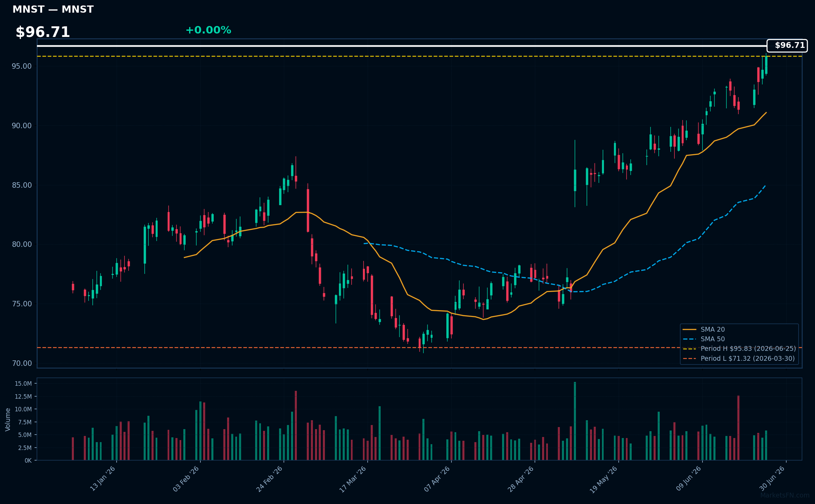815x504 pixels.
Task: Click the 95.00 price axis label
Action: tap(22, 66)
